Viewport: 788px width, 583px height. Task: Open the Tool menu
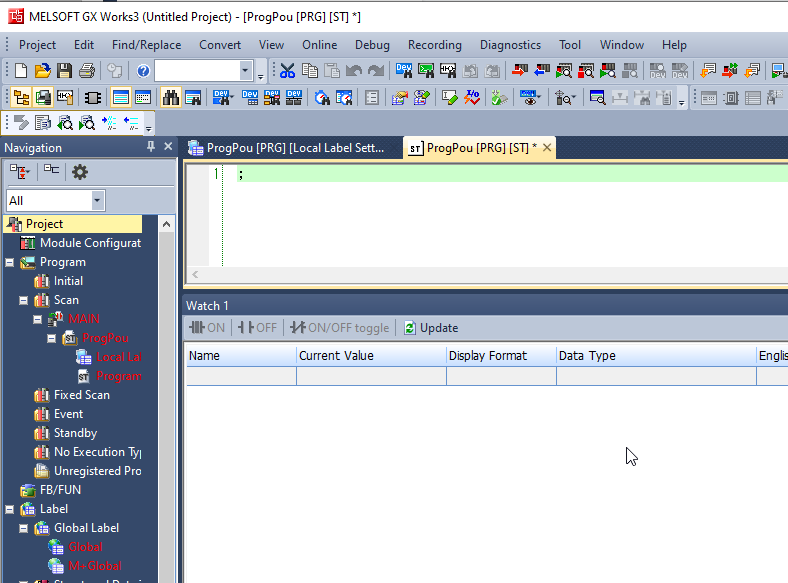click(570, 45)
